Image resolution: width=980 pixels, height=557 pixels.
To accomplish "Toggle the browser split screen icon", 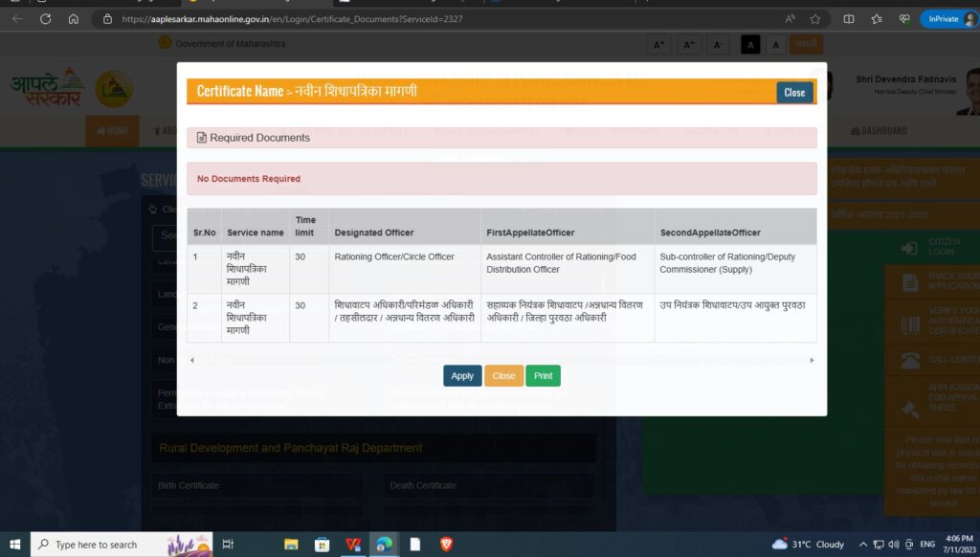I will tap(849, 18).
